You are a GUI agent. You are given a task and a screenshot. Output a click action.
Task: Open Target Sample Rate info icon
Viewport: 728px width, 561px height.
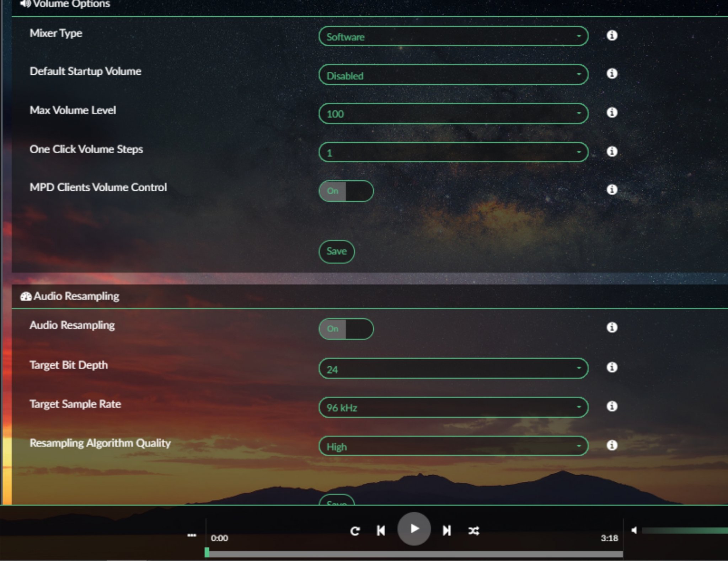[x=612, y=406]
